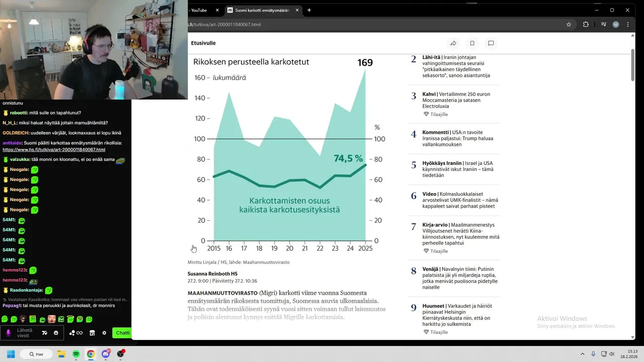Click username valzukka in chat
Screen dimensions: 644x362
click(x=20, y=159)
